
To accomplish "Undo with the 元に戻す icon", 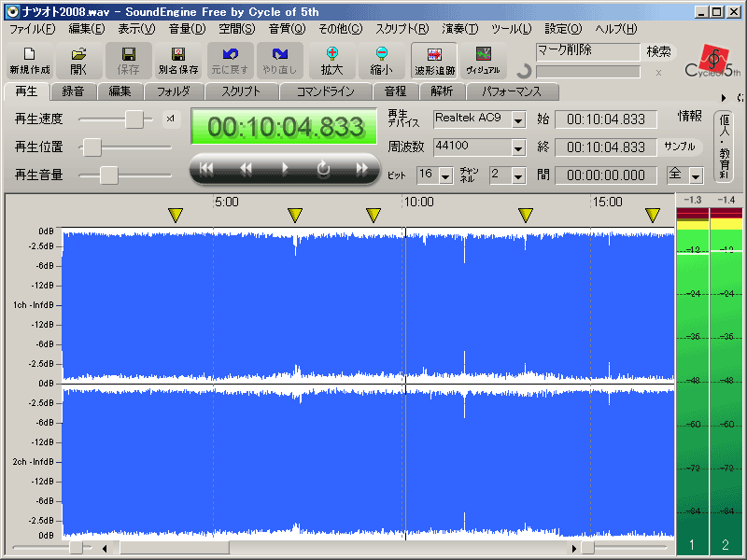I will pos(230,61).
